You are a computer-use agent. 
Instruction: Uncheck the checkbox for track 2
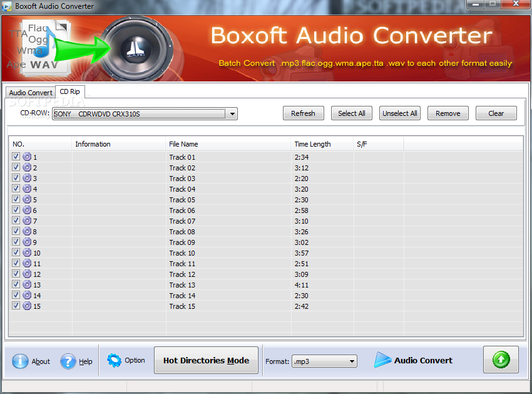coord(16,167)
